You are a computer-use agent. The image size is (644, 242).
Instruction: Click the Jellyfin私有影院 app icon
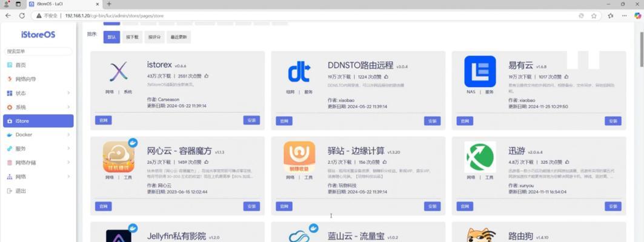click(119, 236)
